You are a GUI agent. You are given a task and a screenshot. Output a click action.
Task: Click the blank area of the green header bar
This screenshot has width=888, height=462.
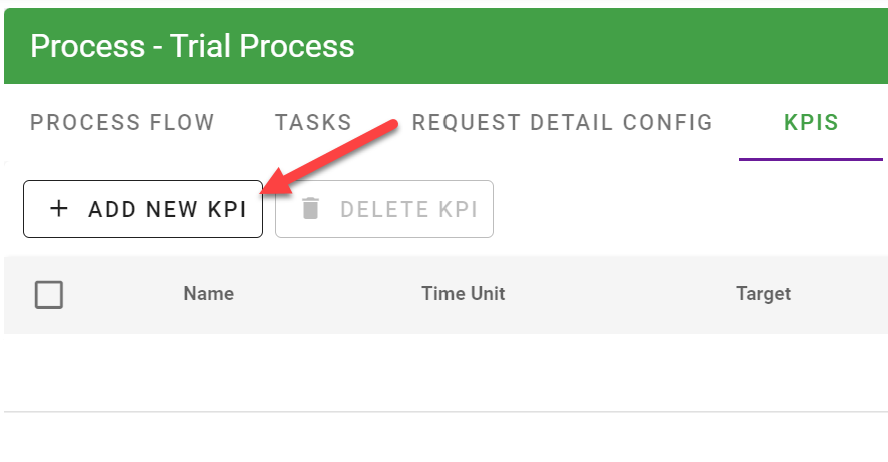(620, 46)
